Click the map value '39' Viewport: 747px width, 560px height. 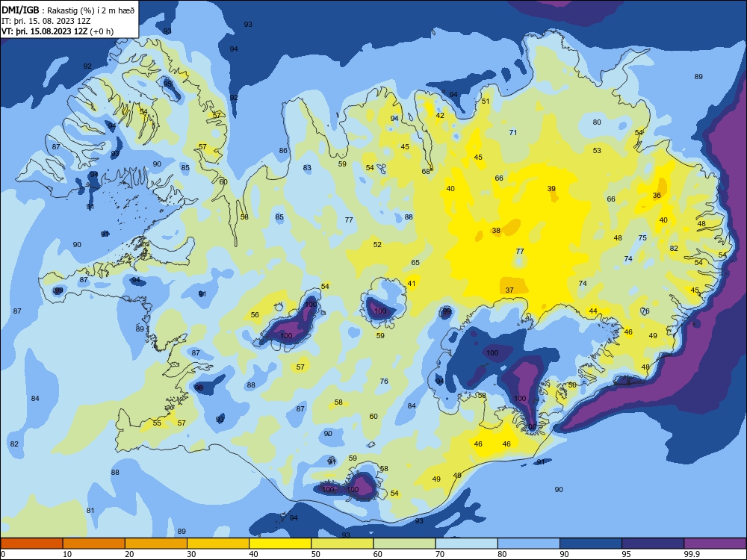click(x=551, y=189)
